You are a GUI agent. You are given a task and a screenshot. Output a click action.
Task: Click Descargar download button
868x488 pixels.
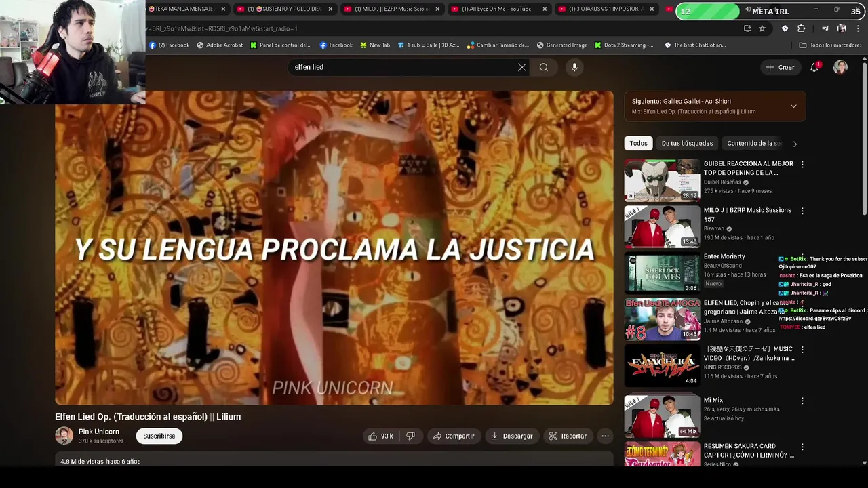(512, 436)
